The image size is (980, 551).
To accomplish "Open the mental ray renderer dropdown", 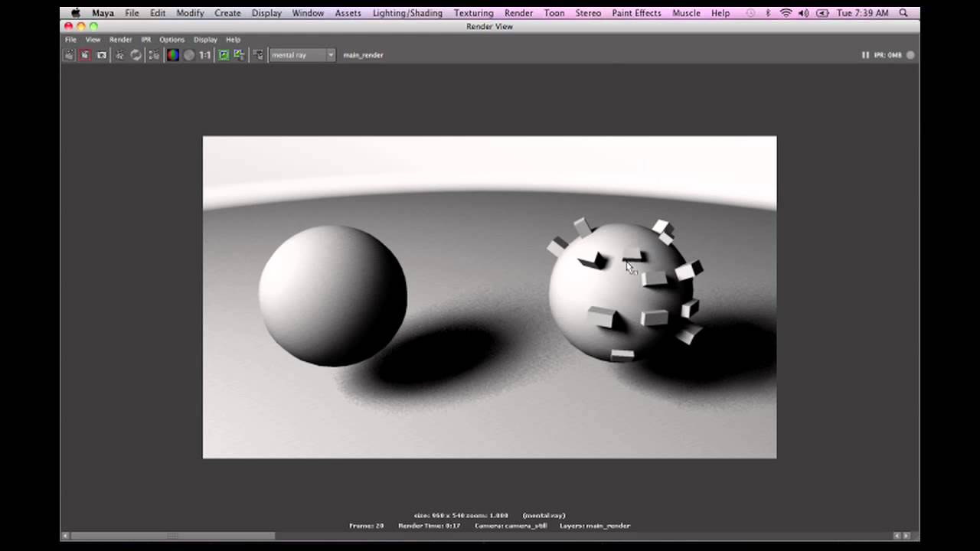I will click(302, 55).
